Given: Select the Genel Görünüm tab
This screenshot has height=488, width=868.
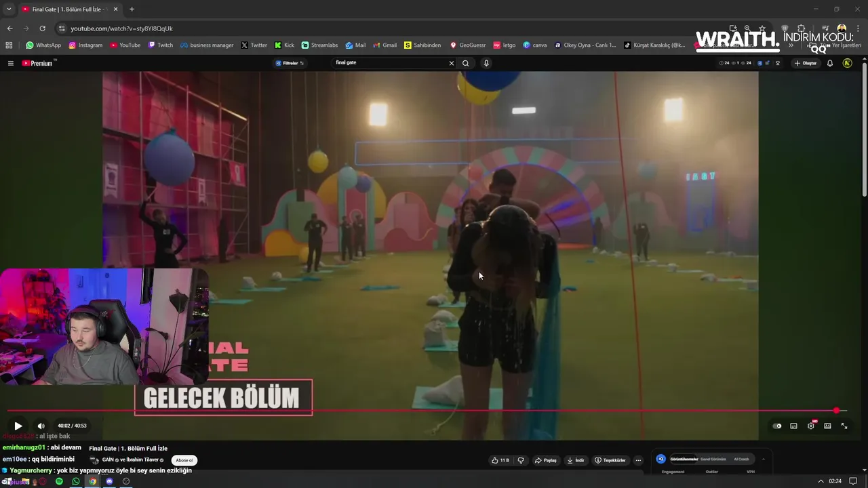Looking at the screenshot, I should 713,459.
